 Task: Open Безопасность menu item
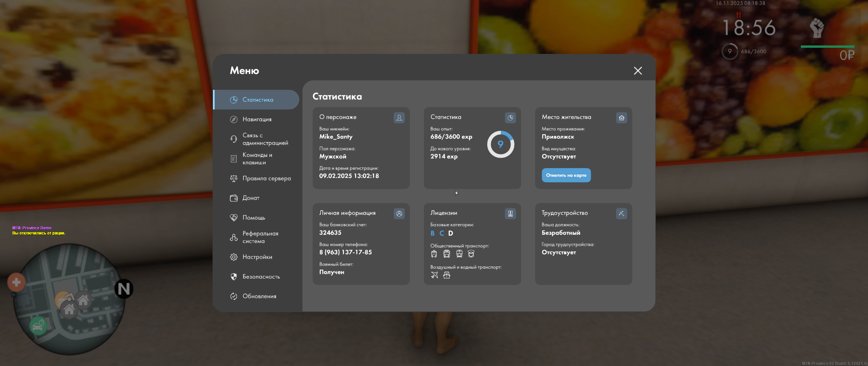(261, 277)
